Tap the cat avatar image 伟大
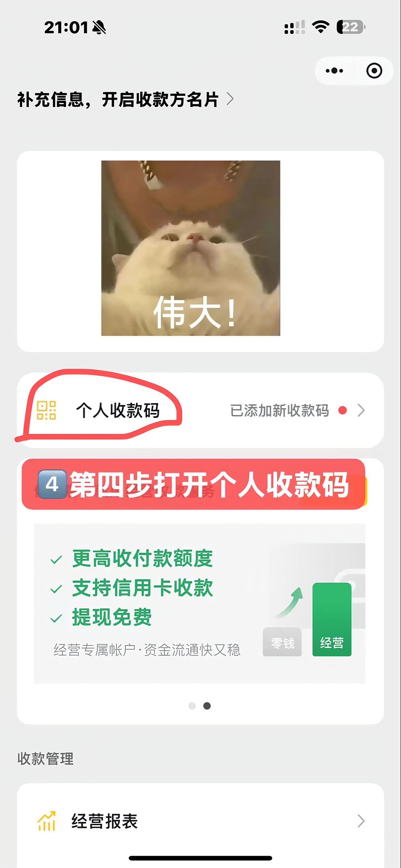The width and height of the screenshot is (401, 868). (x=191, y=248)
